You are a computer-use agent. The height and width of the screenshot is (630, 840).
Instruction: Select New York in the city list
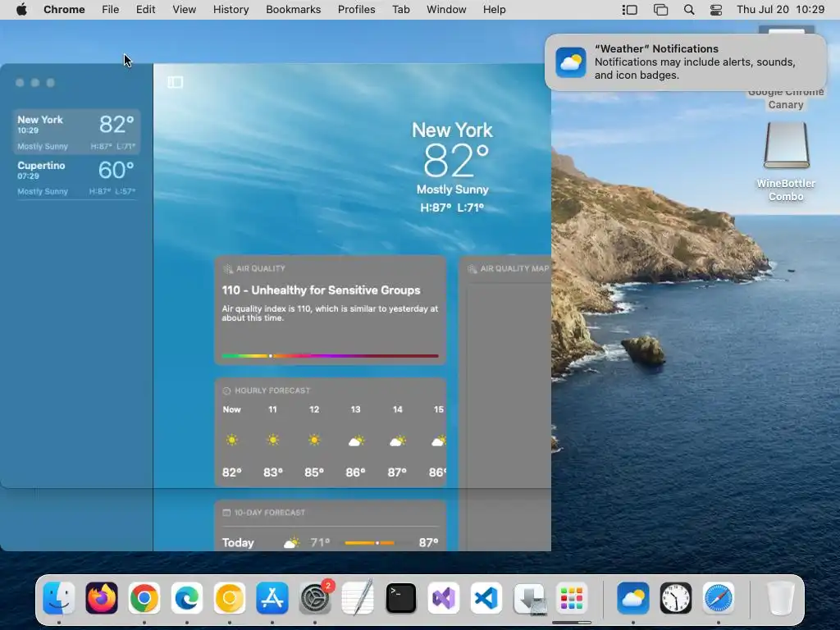pos(76,132)
